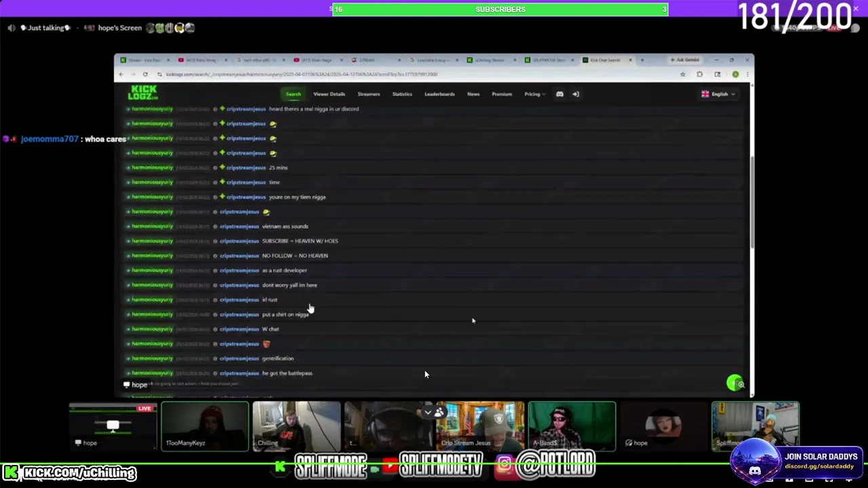Open new browser tab with plus

pos(642,60)
